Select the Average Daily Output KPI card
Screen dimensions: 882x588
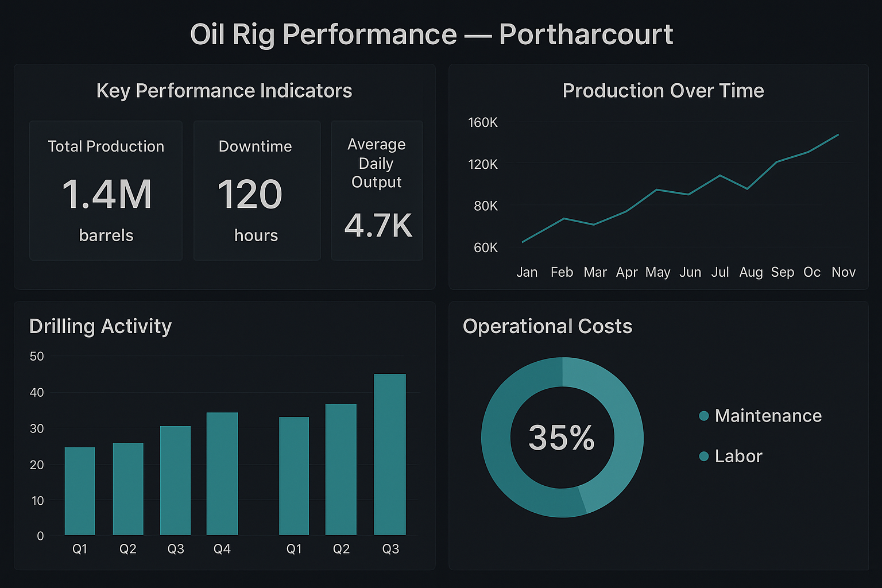pyautogui.click(x=377, y=190)
